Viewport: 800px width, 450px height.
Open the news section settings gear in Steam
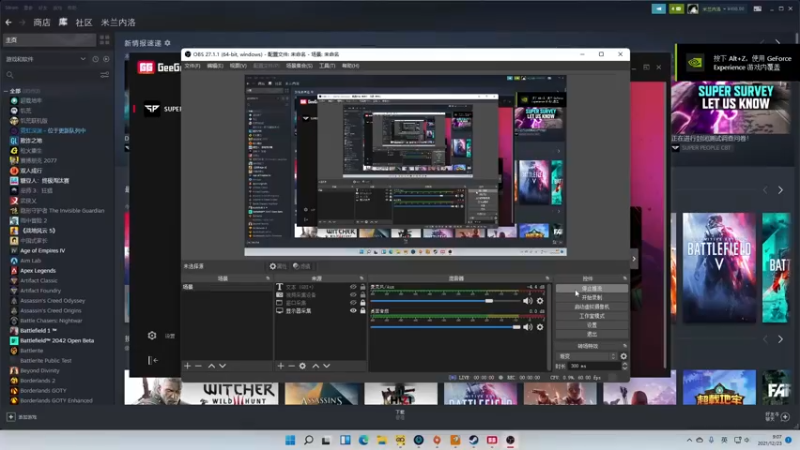pyautogui.click(x=167, y=43)
